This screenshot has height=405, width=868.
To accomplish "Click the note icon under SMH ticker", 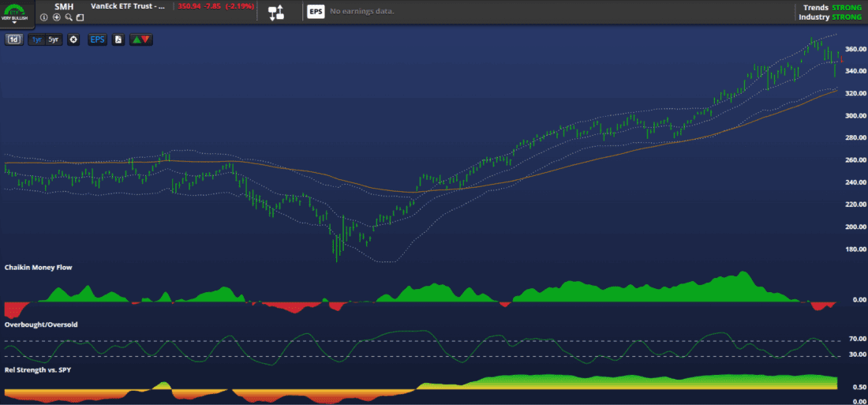I will (80, 17).
